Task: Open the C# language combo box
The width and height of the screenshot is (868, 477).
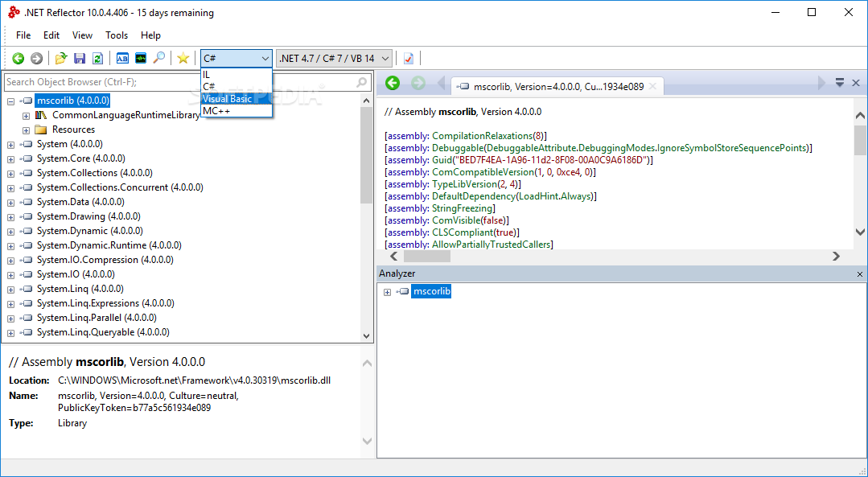Action: (237, 58)
